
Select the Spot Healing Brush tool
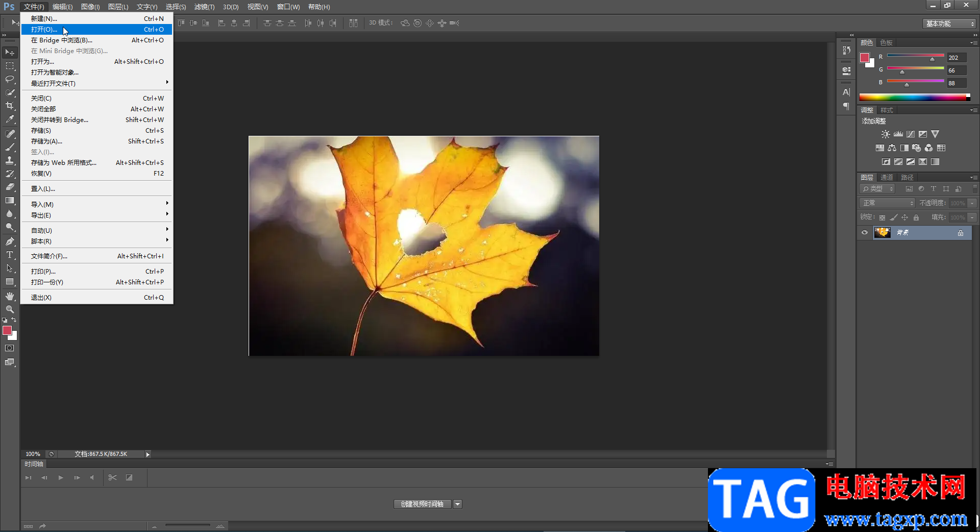click(10, 134)
